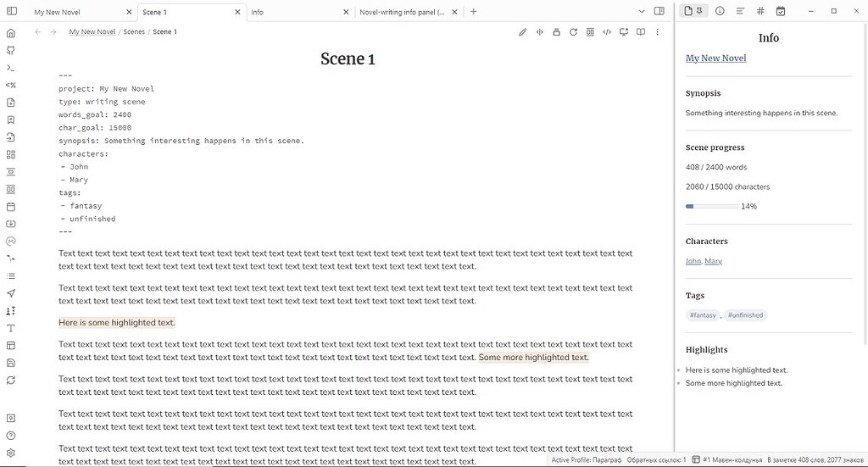This screenshot has width=868, height=467.
Task: Click the paper-plane ribbon icon
Action: coord(10,293)
